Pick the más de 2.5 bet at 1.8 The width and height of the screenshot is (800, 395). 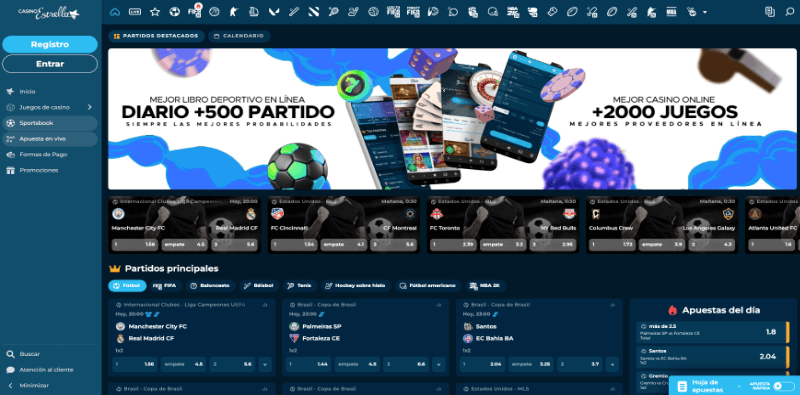point(712,332)
